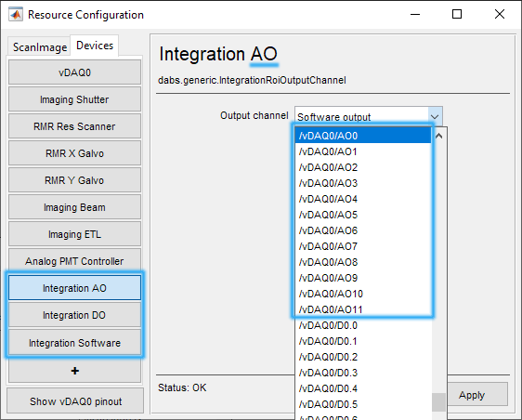Open the Integration DO device

click(74, 315)
